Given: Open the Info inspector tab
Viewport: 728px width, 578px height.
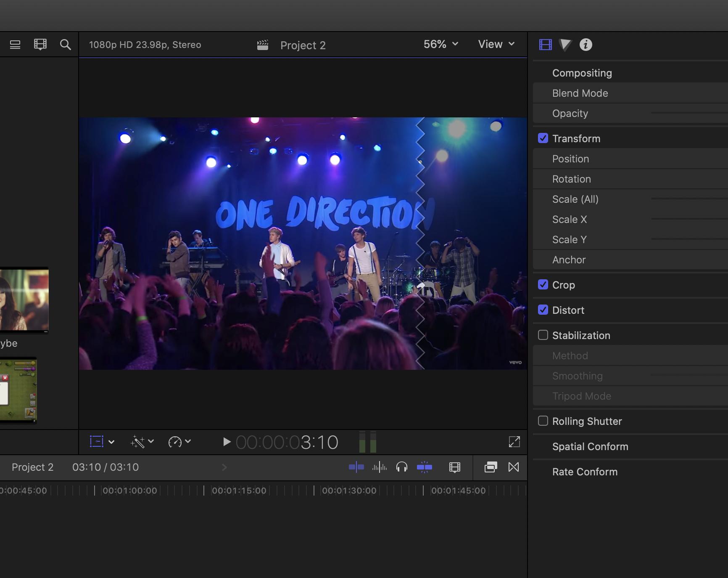Looking at the screenshot, I should point(586,45).
